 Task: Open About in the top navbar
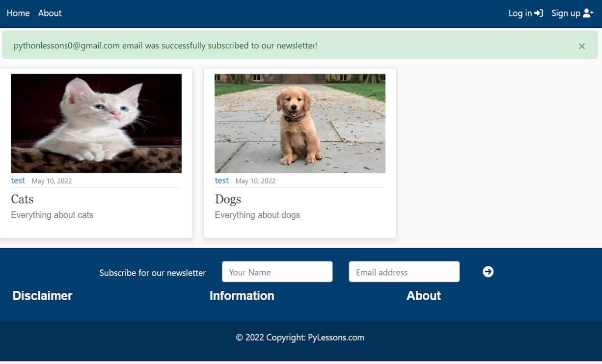pos(50,13)
